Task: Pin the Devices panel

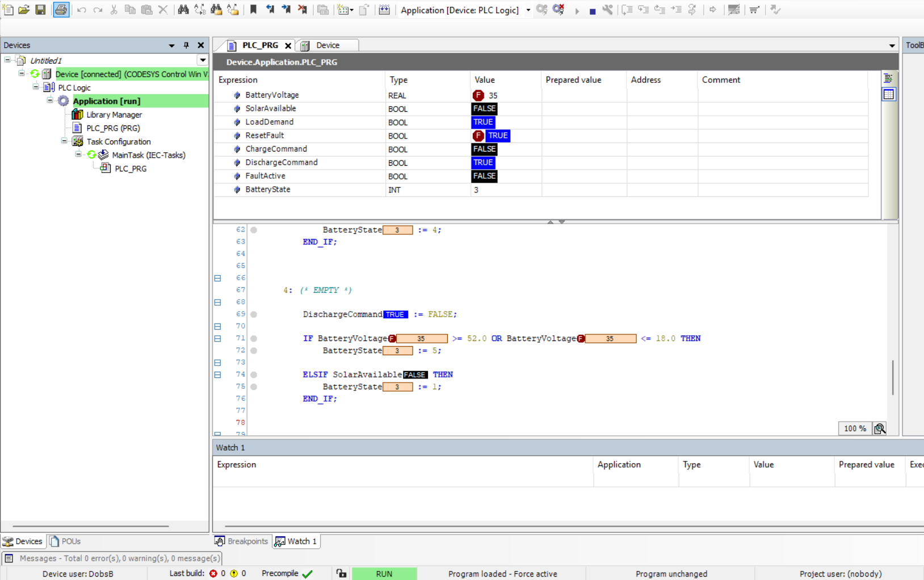Action: (x=186, y=45)
